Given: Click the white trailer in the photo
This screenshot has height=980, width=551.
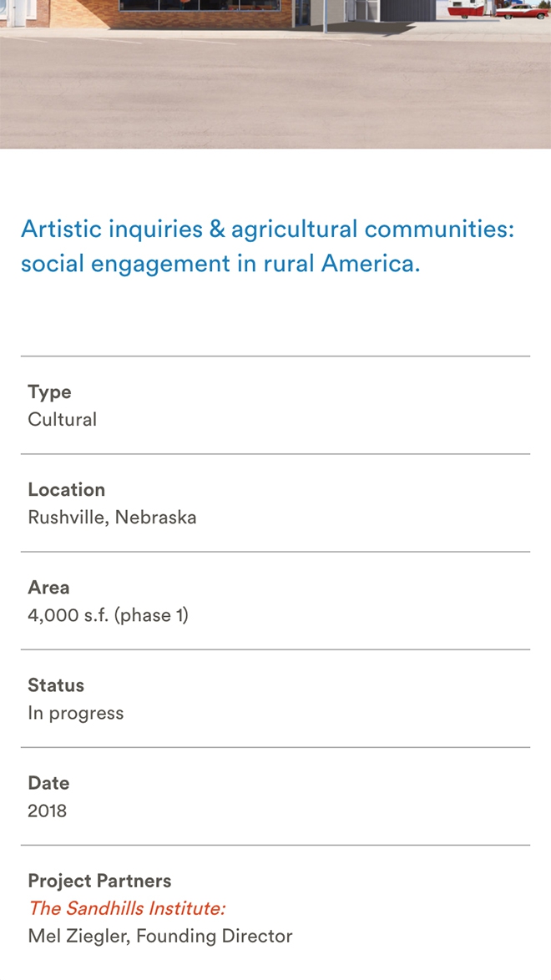Looking at the screenshot, I should [x=466, y=8].
